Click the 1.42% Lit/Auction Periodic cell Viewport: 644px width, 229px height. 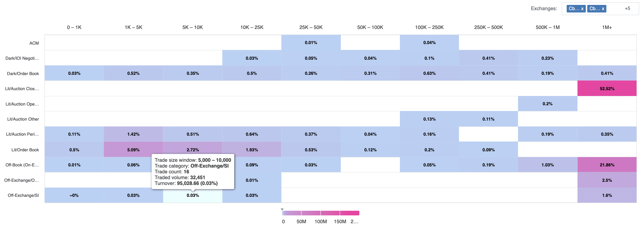click(x=133, y=134)
